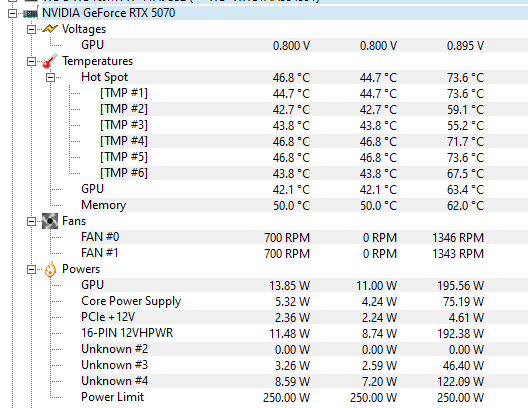
Task: Select the [TMP #5] sensor row
Action: click(x=313, y=157)
